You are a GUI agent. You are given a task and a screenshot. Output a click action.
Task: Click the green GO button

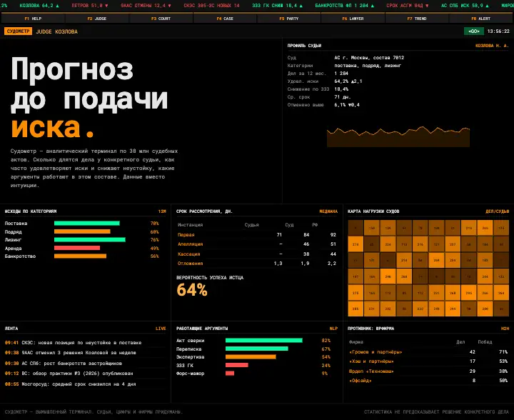pyautogui.click(x=474, y=31)
